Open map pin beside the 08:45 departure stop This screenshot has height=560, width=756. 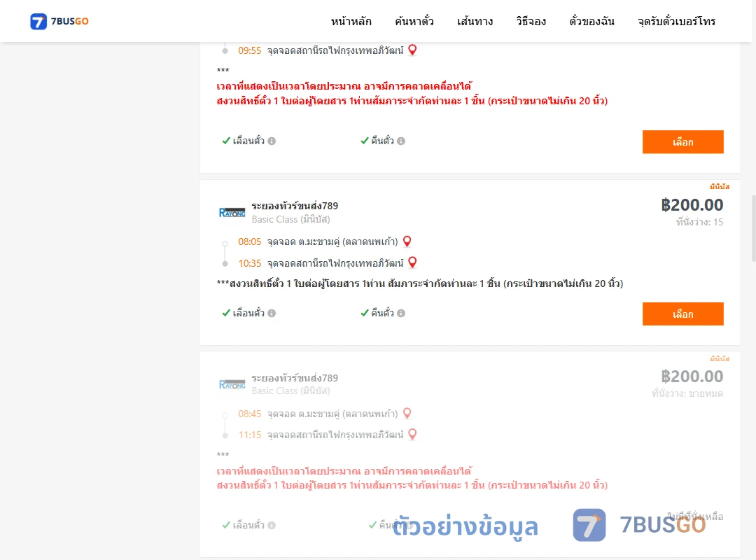pos(407,414)
